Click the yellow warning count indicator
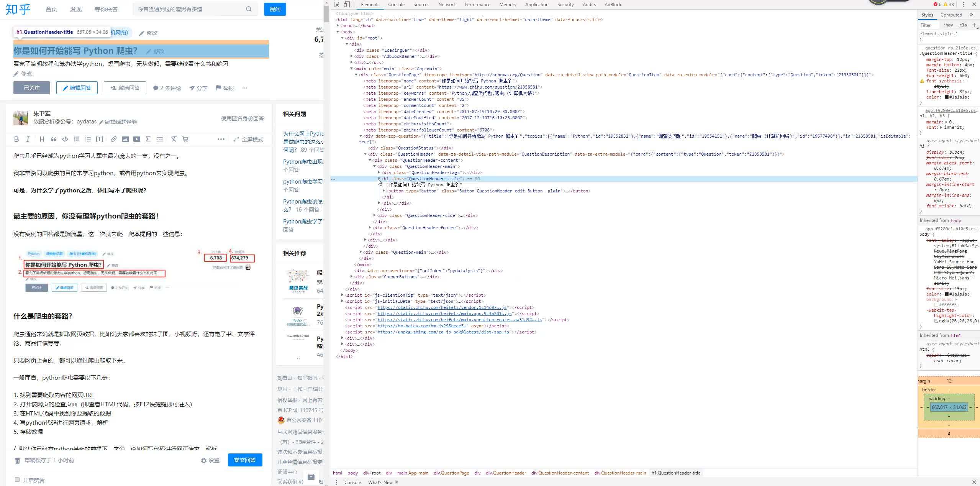The image size is (980, 486). tap(949, 5)
